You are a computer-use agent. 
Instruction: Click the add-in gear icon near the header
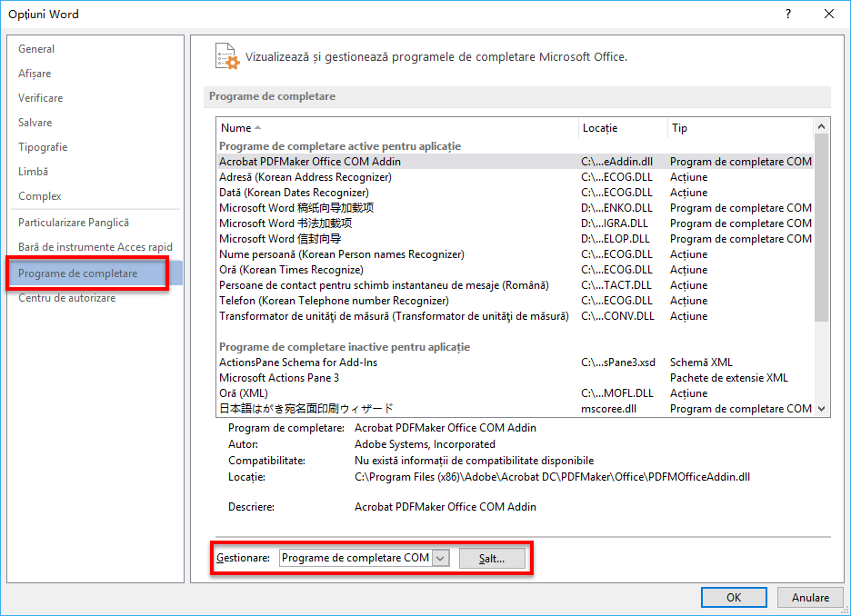click(226, 55)
